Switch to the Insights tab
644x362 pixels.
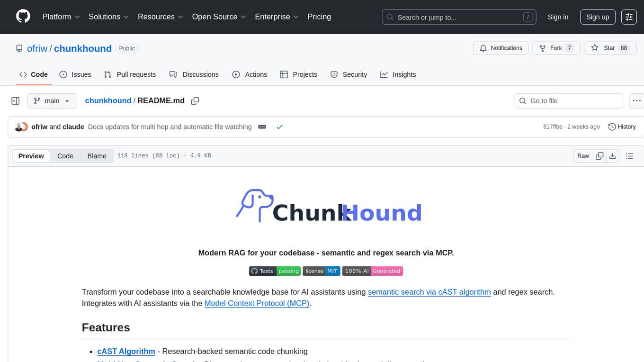tap(398, 74)
